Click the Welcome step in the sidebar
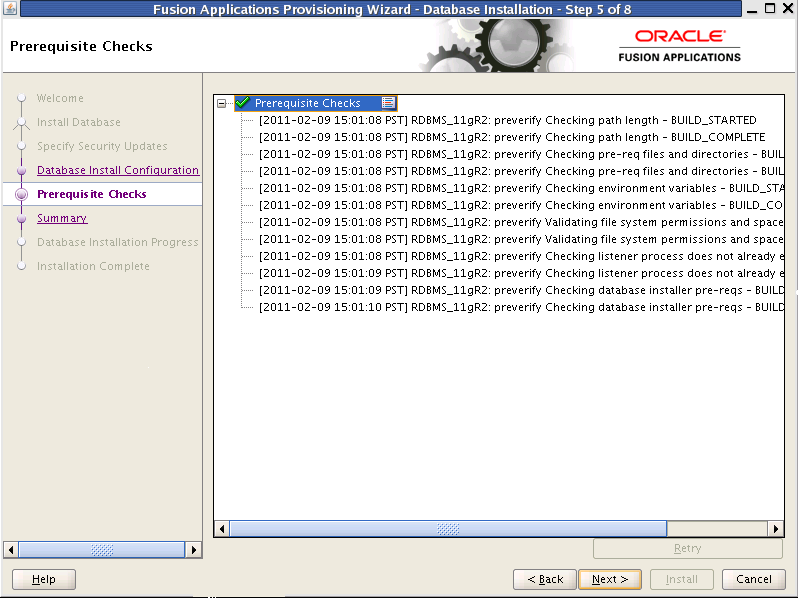The width and height of the screenshot is (798, 598). 60,98
